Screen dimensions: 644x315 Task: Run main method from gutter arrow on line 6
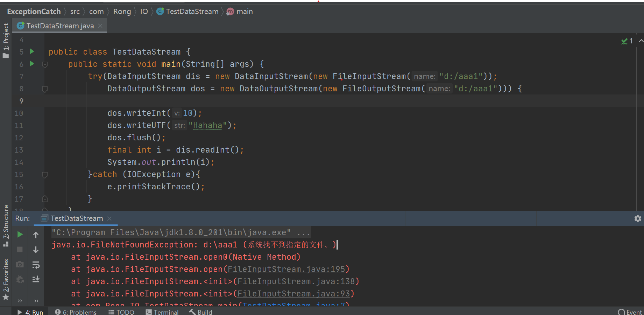tap(32, 64)
